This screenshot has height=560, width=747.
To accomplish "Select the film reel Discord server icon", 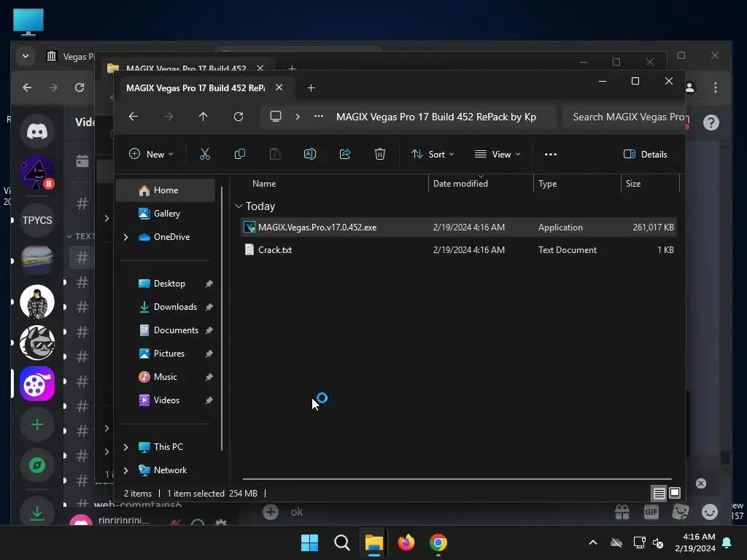I will (37, 384).
